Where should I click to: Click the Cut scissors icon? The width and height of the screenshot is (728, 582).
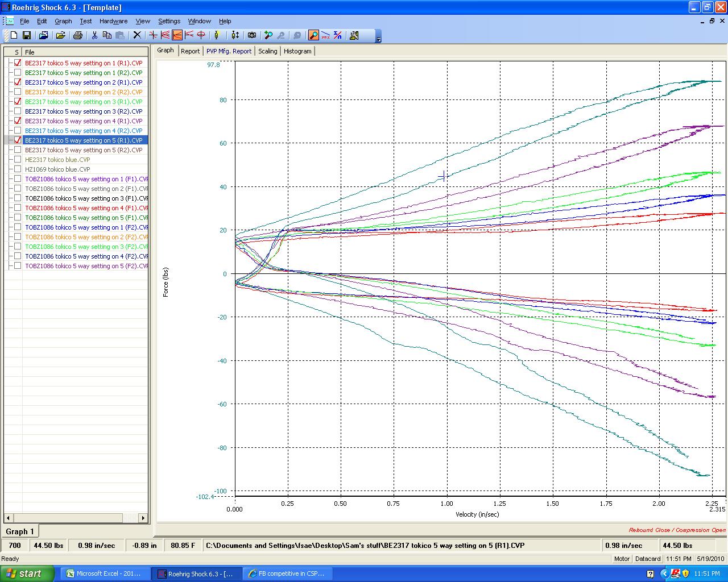tap(94, 35)
